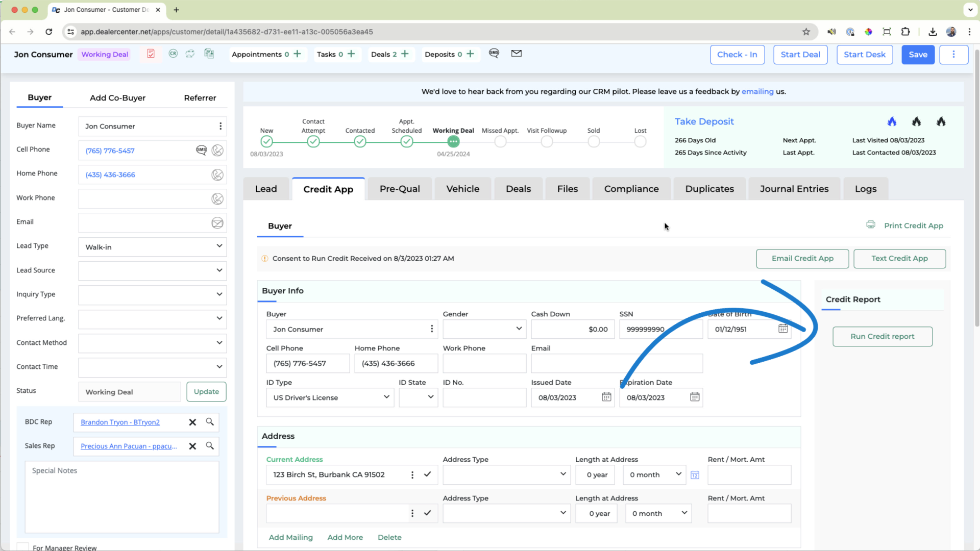Click the Current Address checkmark icon
Viewport: 980px width, 551px height.
[427, 474]
